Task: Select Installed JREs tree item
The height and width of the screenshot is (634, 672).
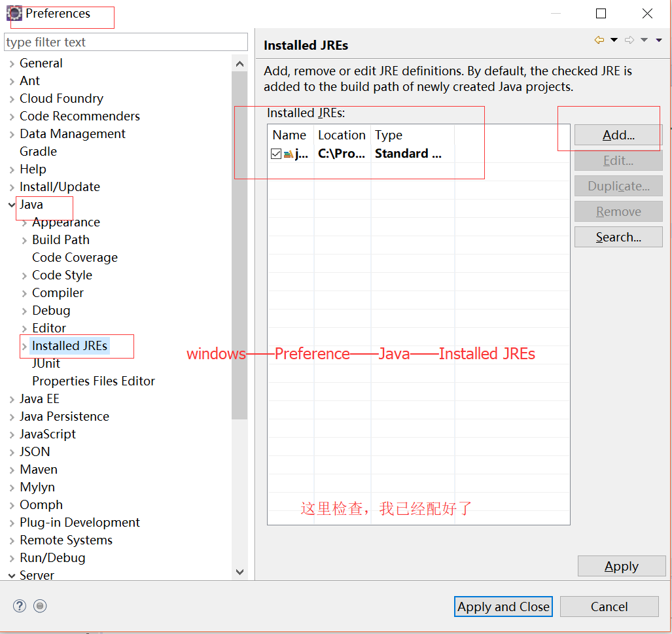Action: pyautogui.click(x=70, y=345)
